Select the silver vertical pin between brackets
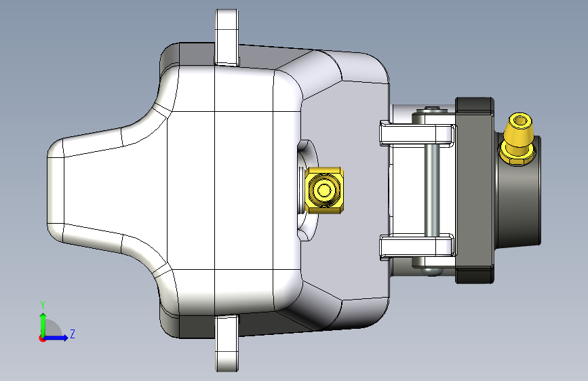Image resolution: width=588 pixels, height=381 pixels. (x=432, y=190)
